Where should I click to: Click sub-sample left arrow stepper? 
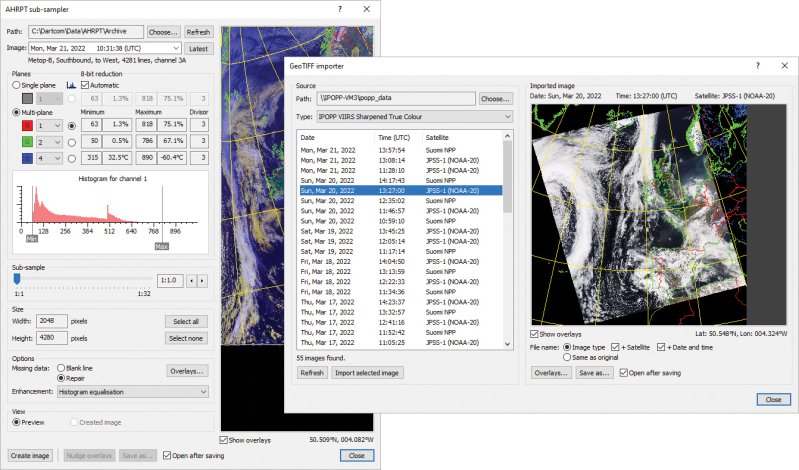tap(191, 280)
